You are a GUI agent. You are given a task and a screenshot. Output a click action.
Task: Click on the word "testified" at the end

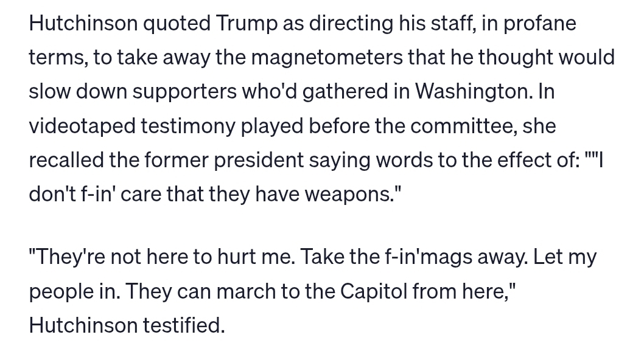[184, 325]
